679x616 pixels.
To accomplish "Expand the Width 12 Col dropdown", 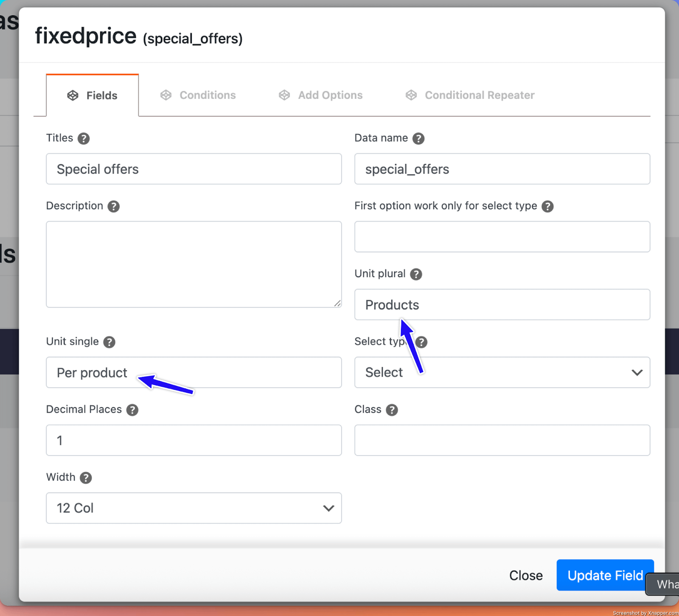I will (x=194, y=508).
